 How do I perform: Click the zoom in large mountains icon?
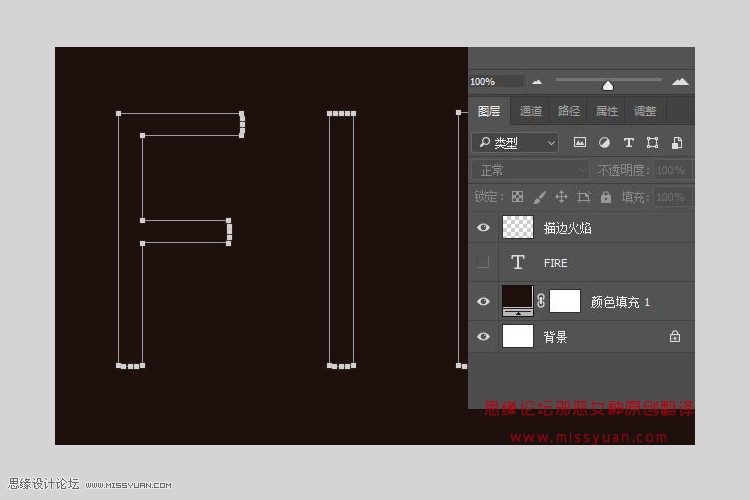coord(680,82)
